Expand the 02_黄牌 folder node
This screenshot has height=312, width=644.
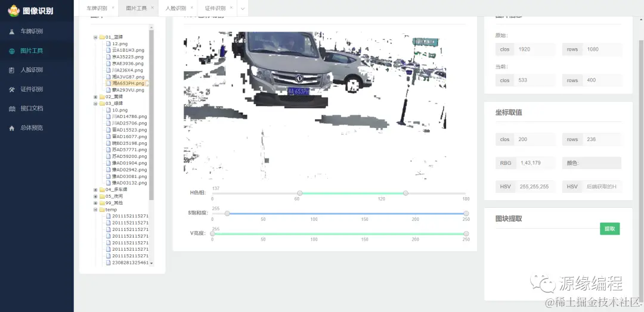pos(95,97)
